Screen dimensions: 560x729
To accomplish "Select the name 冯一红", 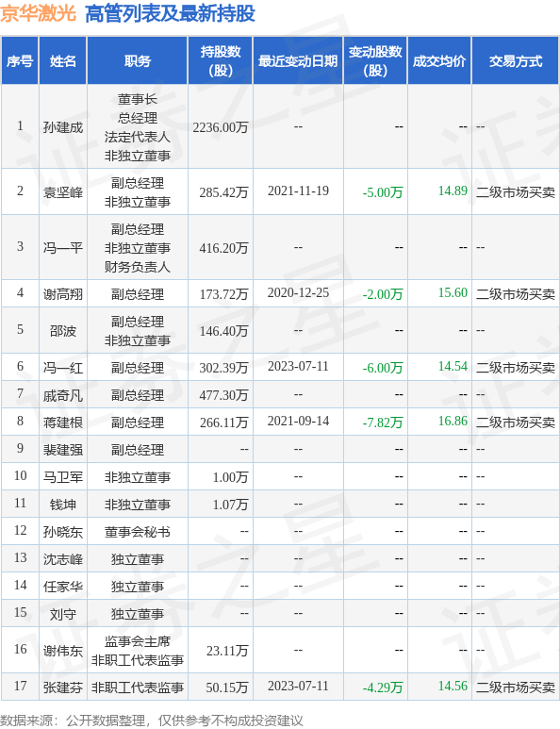I will pos(63,368).
